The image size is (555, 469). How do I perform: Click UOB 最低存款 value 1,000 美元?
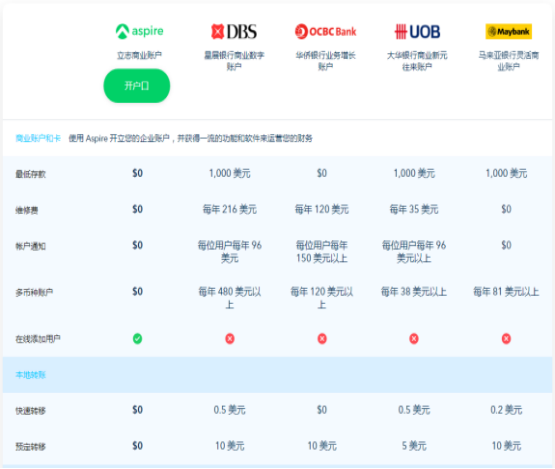414,173
